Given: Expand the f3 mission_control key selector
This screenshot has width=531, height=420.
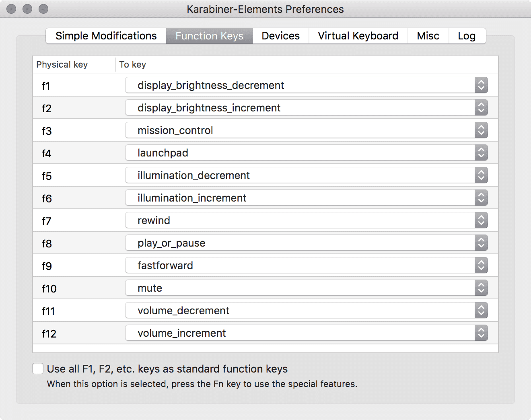Looking at the screenshot, I should pos(306,130).
